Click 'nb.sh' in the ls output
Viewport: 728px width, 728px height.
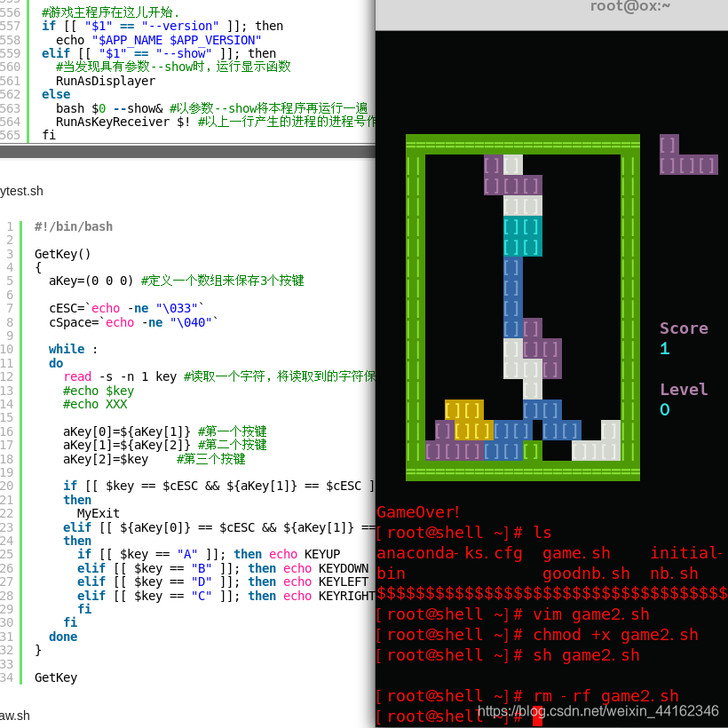click(674, 574)
